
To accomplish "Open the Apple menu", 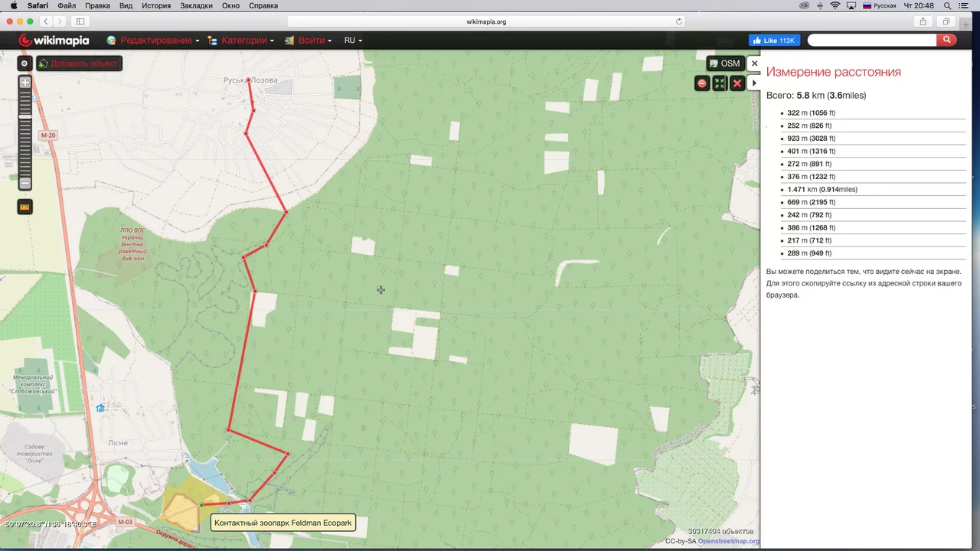I will 14,5.
